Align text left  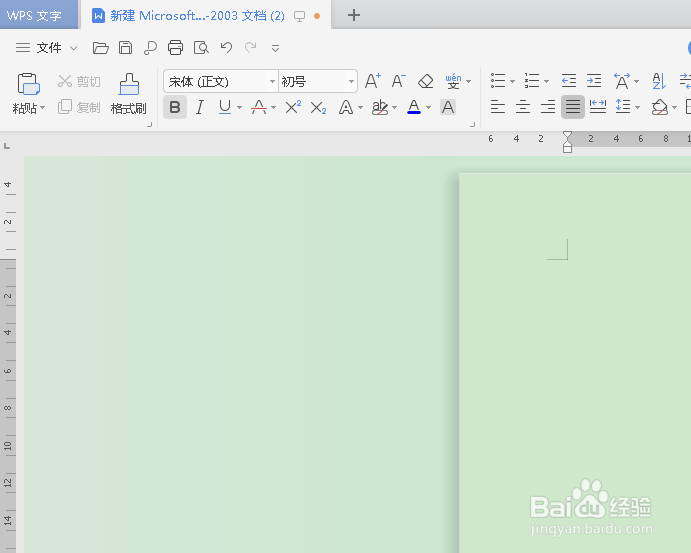click(498, 107)
